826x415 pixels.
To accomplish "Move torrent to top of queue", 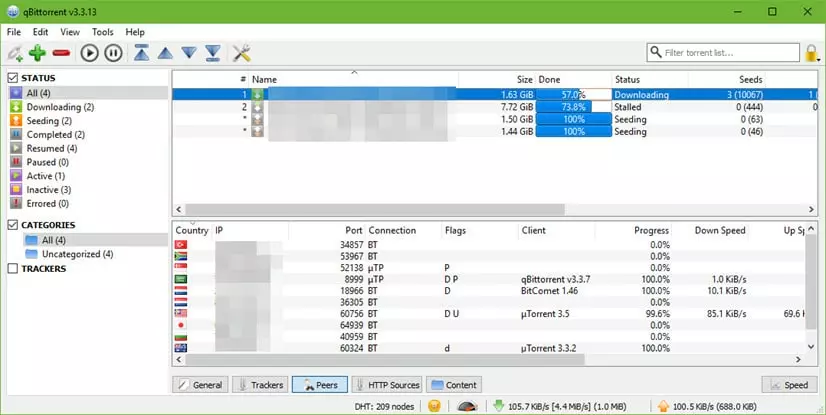I will 141,53.
